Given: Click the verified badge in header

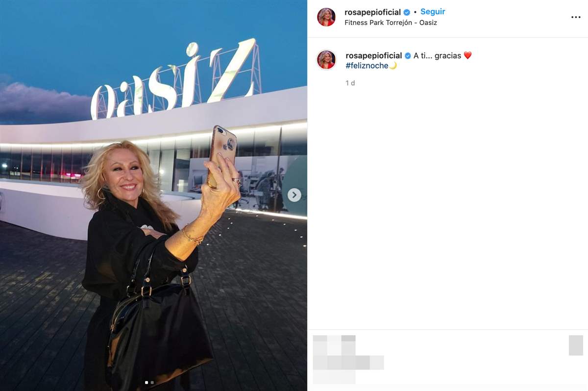Looking at the screenshot, I should coord(407,12).
